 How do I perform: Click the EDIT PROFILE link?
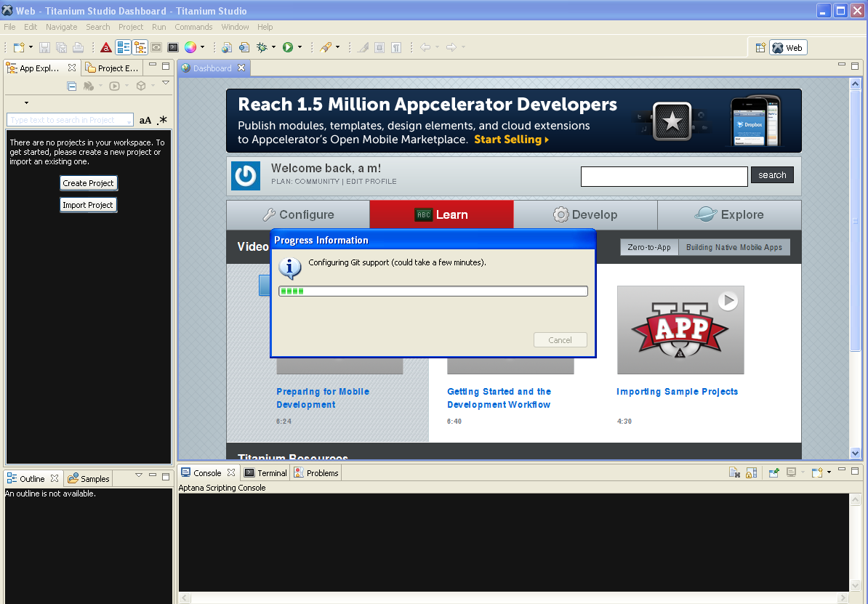pos(371,182)
